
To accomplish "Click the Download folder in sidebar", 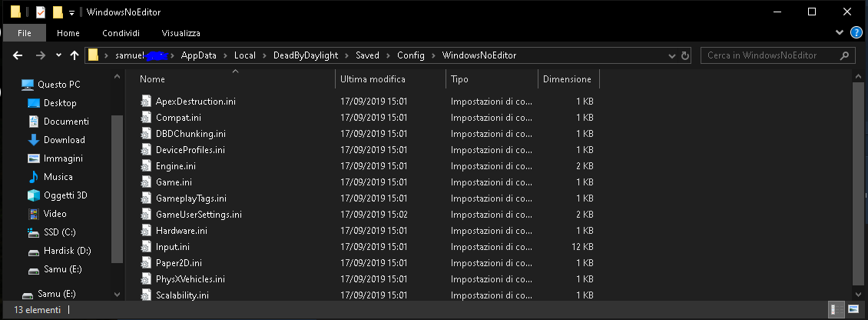I will coord(64,140).
